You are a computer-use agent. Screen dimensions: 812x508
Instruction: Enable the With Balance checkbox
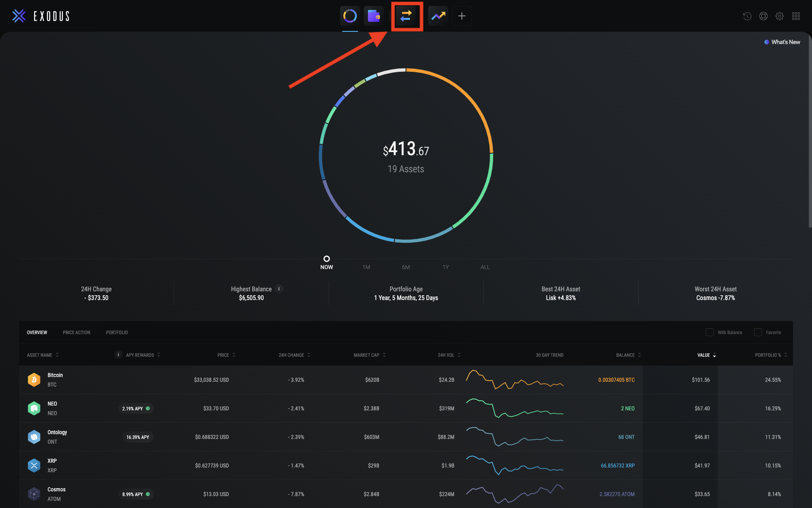click(x=710, y=332)
